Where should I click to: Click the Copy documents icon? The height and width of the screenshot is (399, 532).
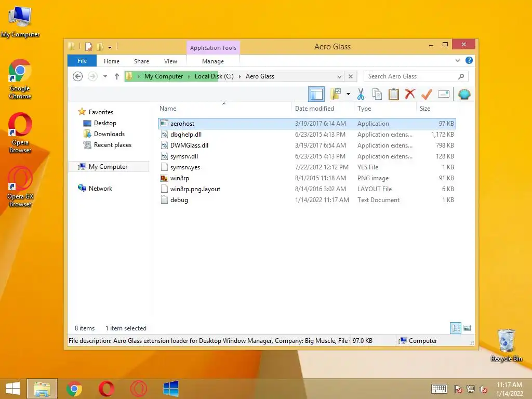point(377,94)
